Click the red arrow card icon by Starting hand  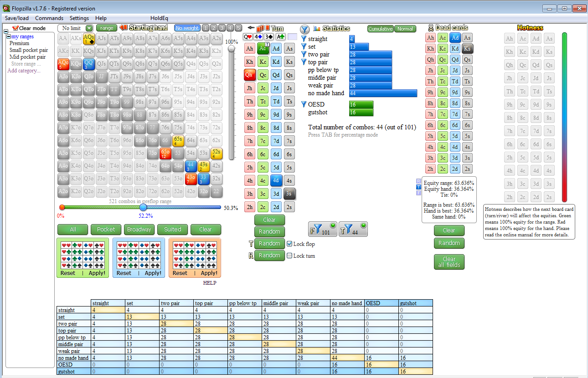(124, 28)
